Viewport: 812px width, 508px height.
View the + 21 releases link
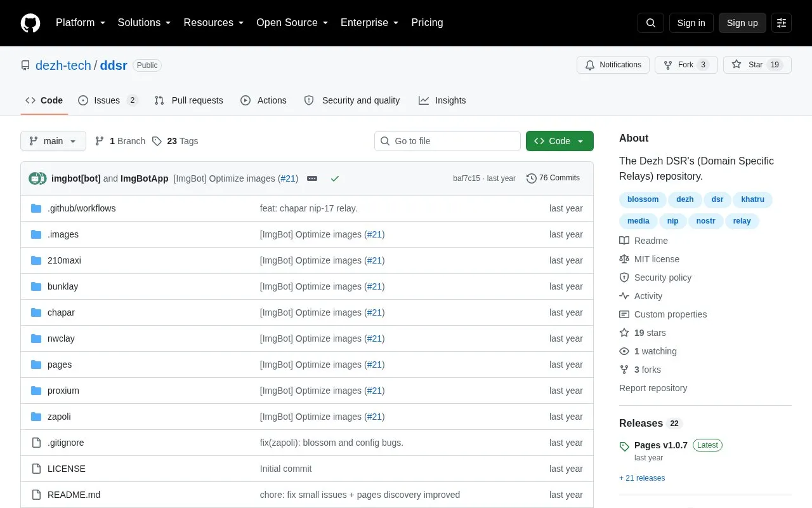(642, 478)
